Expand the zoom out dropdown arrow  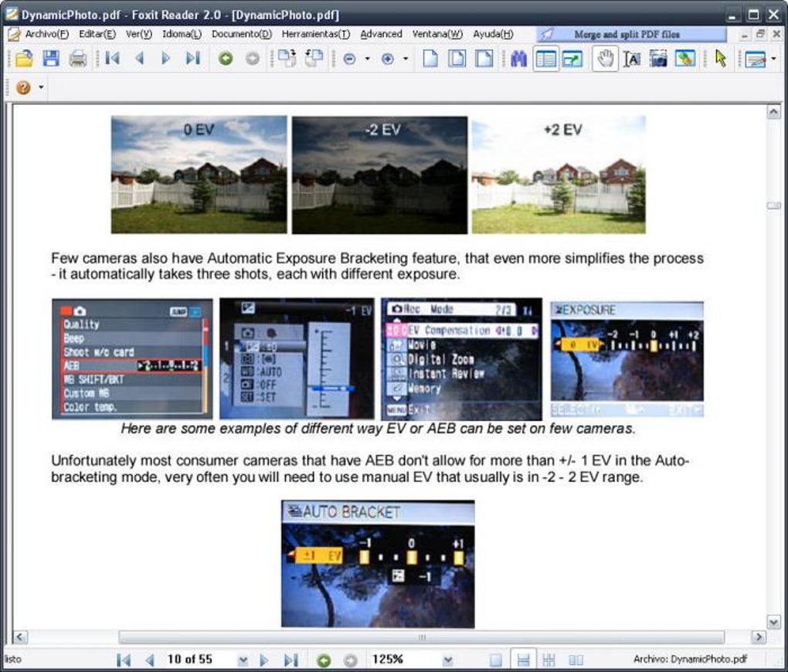[368, 59]
